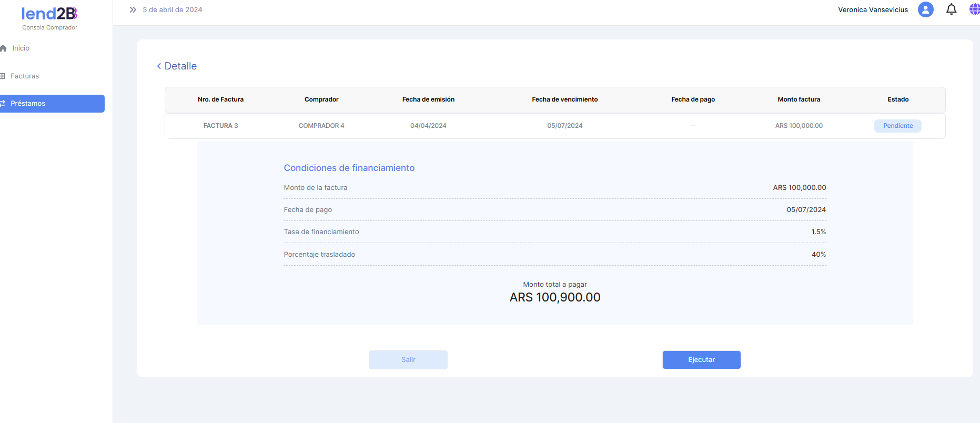Open notifications bell
This screenshot has height=423, width=980.
[x=951, y=9]
